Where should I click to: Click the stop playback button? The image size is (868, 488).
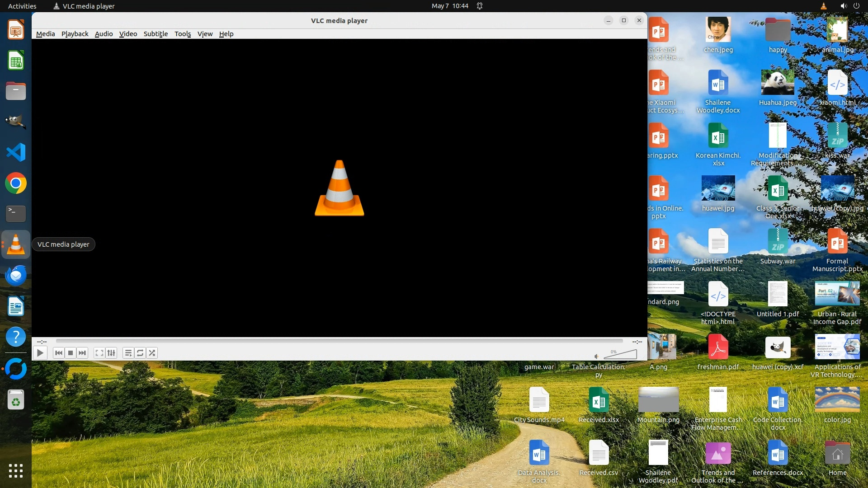[71, 353]
